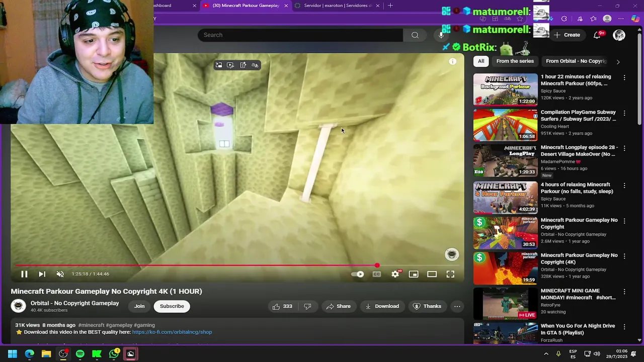Search with voice microphone icon
Screen dimensions: 644x362
click(441, 35)
